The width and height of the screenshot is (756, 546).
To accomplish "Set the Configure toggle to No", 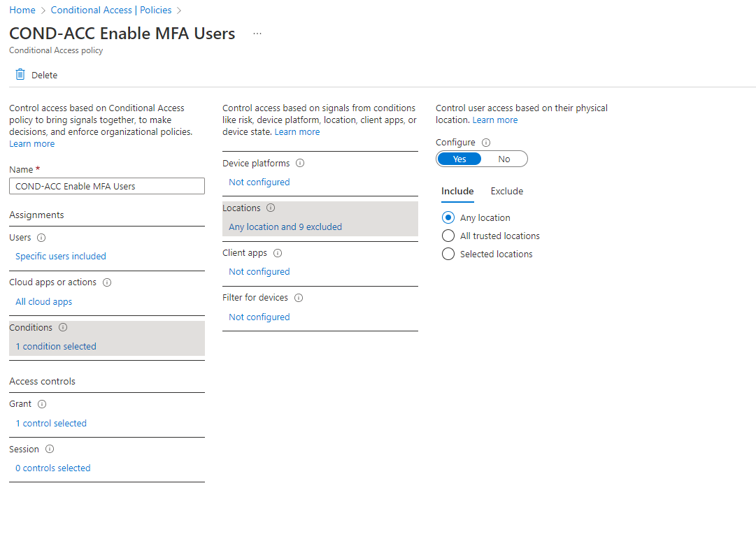I will point(504,159).
